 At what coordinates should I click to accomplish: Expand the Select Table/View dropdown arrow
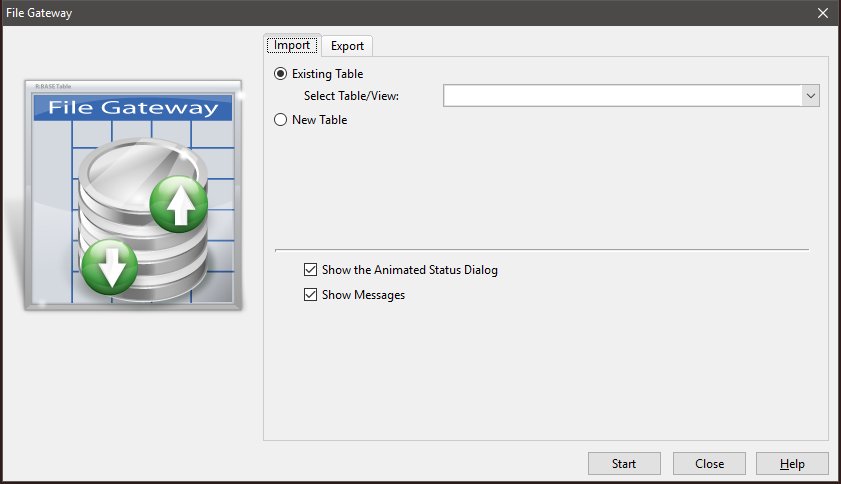pyautogui.click(x=810, y=96)
